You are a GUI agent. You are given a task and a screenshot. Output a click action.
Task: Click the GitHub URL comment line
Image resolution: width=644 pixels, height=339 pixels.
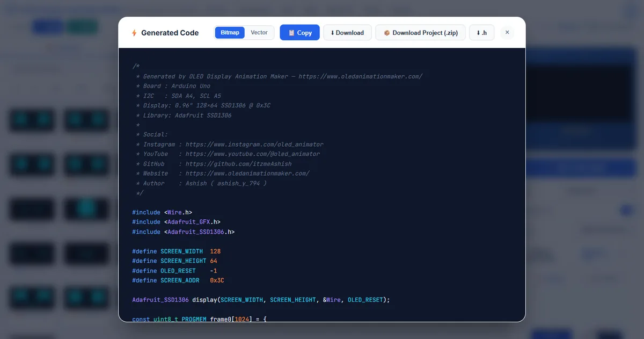click(214, 164)
